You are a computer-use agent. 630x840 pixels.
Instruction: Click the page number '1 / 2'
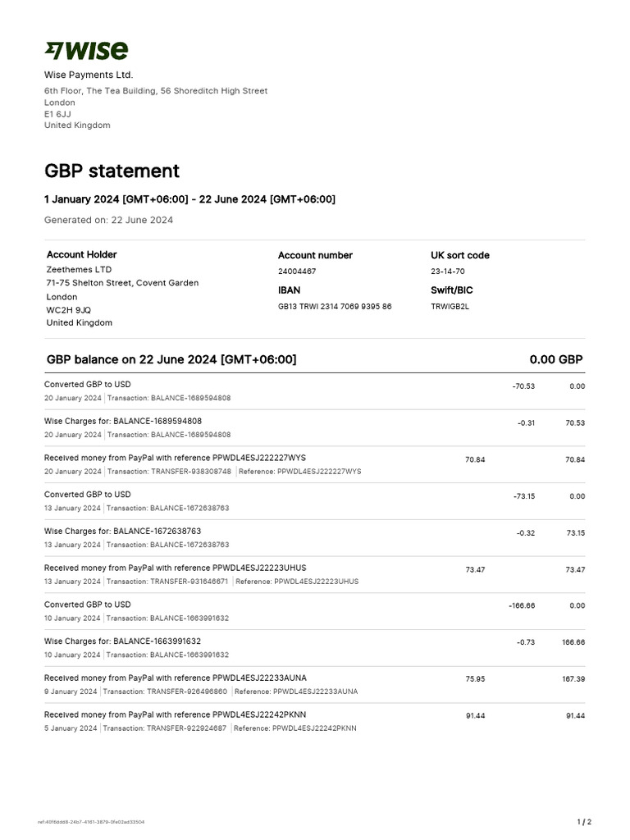(x=584, y=821)
